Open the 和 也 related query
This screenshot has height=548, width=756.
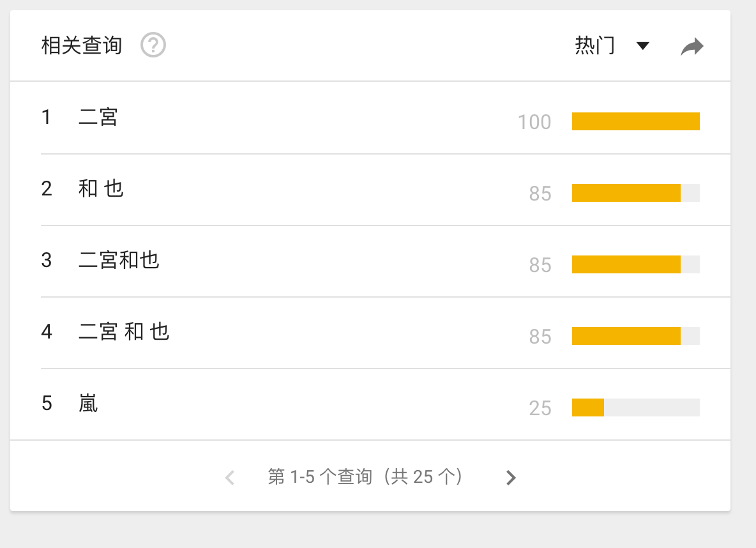pos(101,189)
